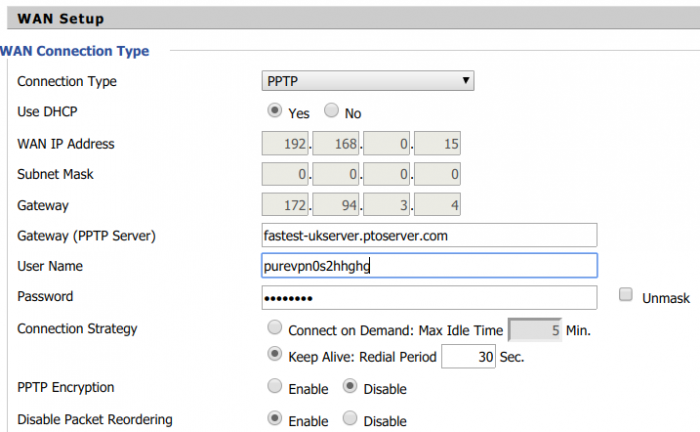This screenshot has width=700, height=432.
Task: Select Disable for Disable Packet Reordering
Action: tap(350, 418)
